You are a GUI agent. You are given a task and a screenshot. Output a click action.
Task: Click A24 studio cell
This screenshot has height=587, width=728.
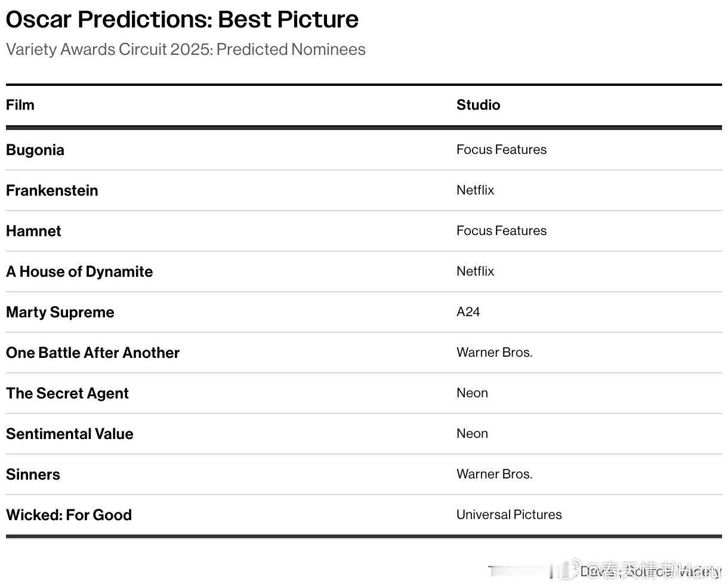click(x=468, y=312)
